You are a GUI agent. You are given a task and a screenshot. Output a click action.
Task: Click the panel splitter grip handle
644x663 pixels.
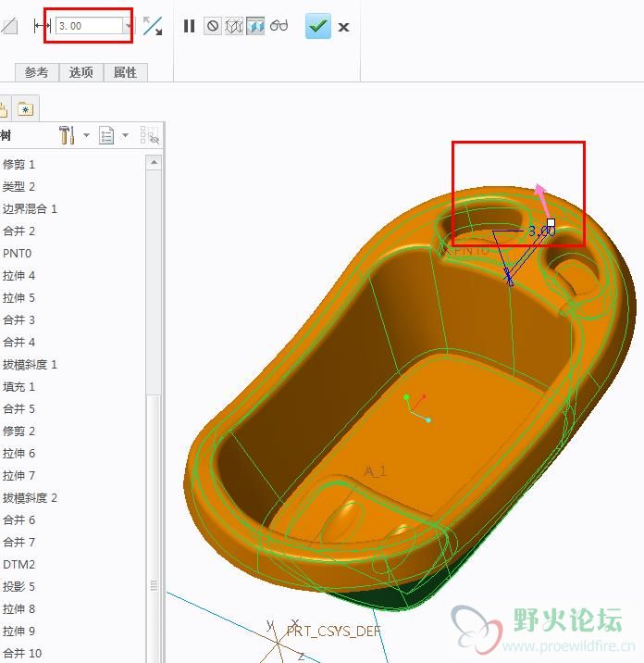(x=154, y=585)
